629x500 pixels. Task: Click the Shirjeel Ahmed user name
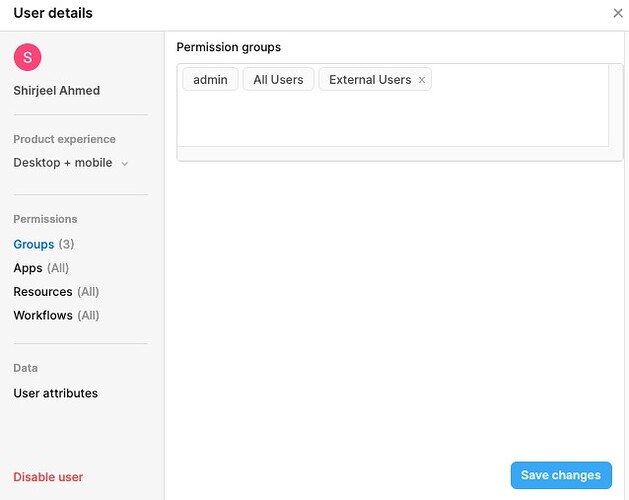57,91
